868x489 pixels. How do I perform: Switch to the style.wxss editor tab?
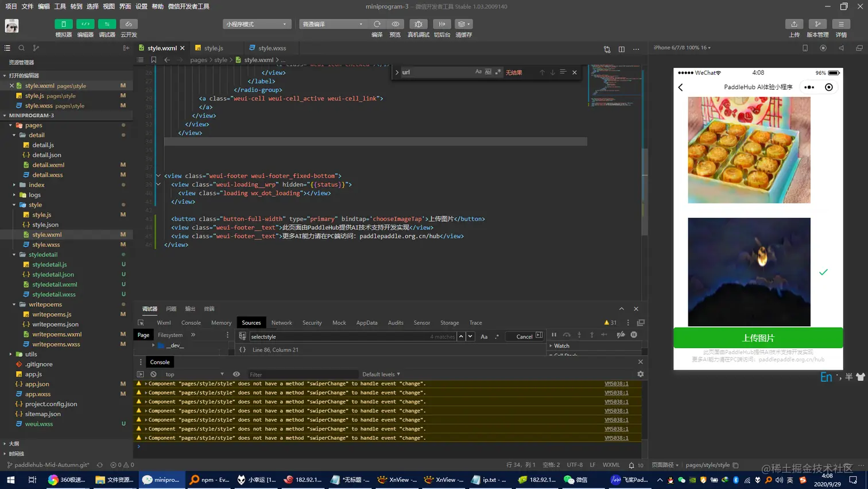[x=267, y=48]
